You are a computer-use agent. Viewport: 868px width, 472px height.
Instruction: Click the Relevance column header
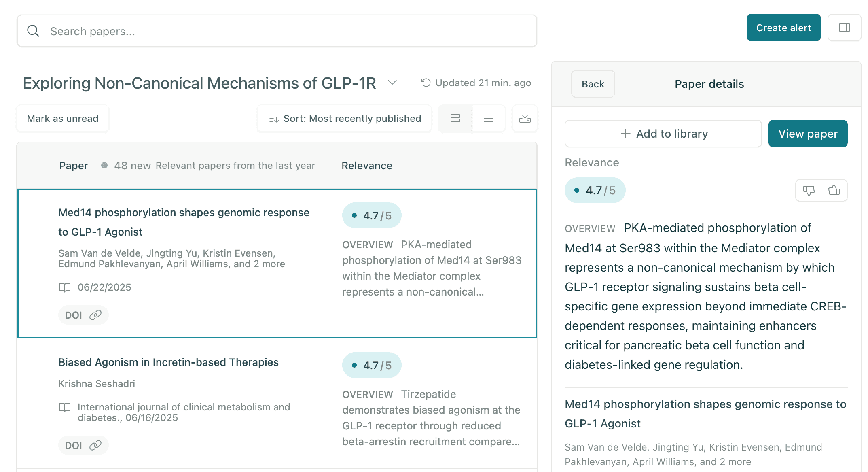click(367, 166)
